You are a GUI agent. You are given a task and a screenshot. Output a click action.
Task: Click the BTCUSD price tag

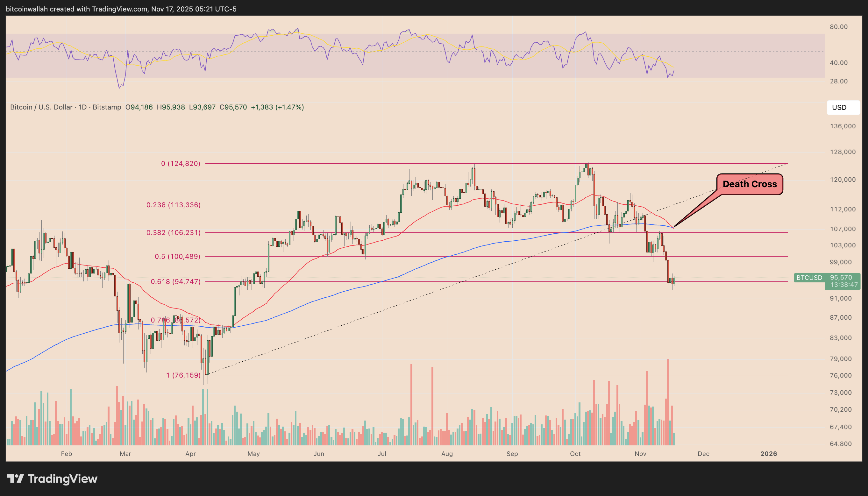[809, 278]
